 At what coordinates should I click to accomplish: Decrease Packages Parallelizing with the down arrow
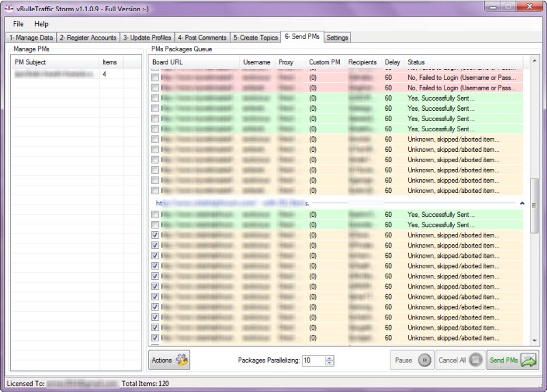coord(330,363)
